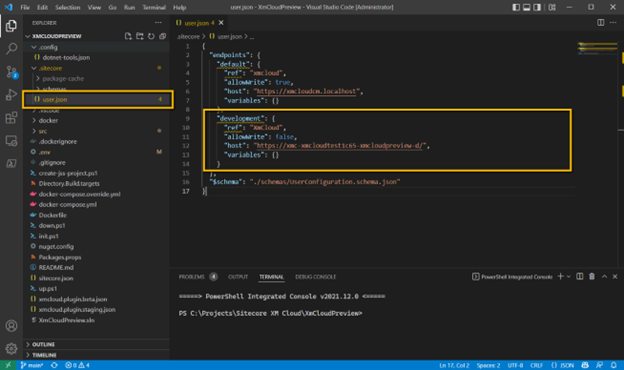Click CRLF end of line setting

coord(536,365)
